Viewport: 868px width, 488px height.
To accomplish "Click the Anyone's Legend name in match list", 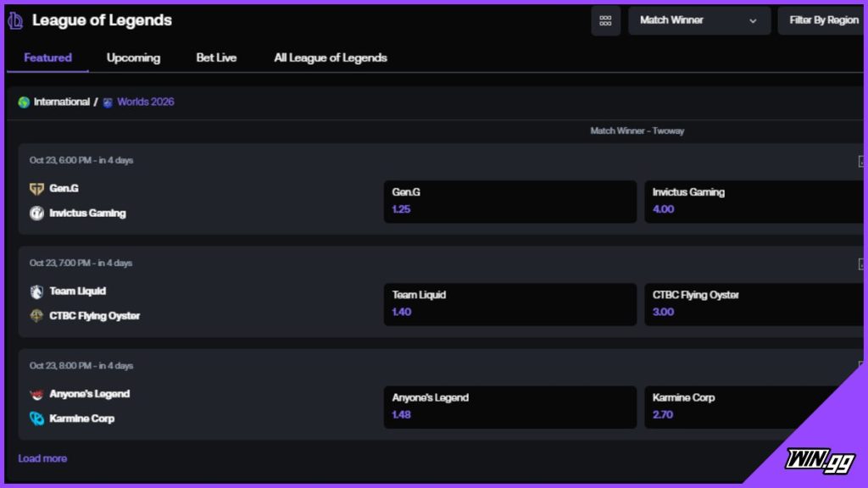I will tap(90, 394).
